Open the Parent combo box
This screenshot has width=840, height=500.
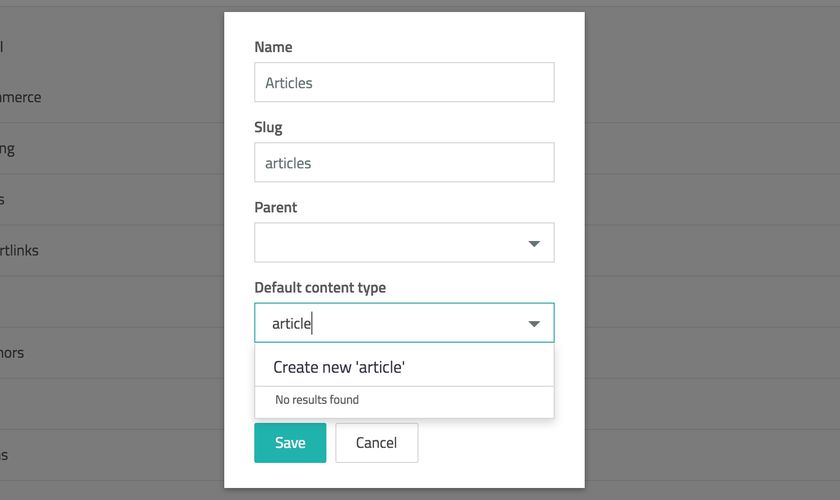[390, 243]
